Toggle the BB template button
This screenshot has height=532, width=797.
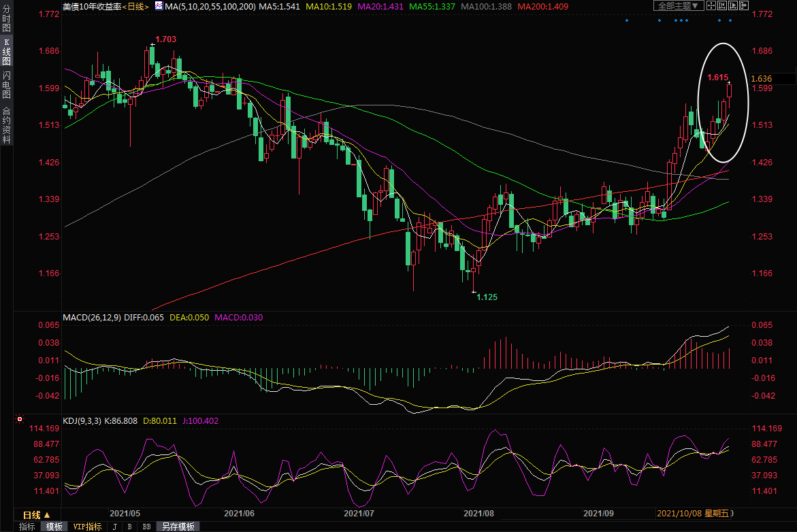coord(146,527)
